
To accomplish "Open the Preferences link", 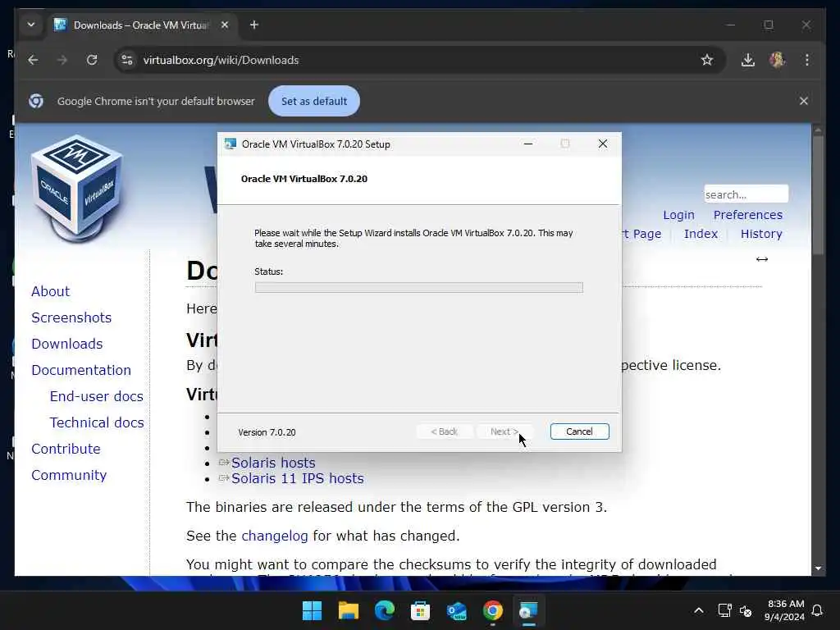I will (748, 215).
